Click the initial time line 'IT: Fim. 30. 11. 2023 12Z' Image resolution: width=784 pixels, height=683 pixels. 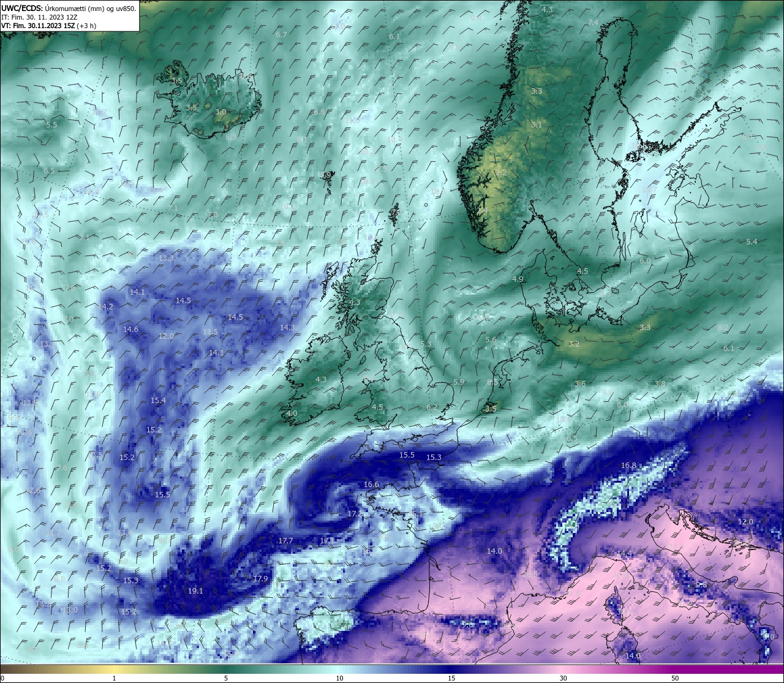pos(39,17)
